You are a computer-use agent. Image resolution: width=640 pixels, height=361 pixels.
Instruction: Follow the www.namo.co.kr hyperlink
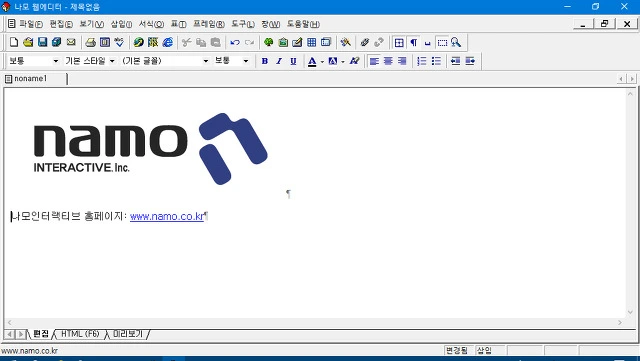click(x=167, y=216)
